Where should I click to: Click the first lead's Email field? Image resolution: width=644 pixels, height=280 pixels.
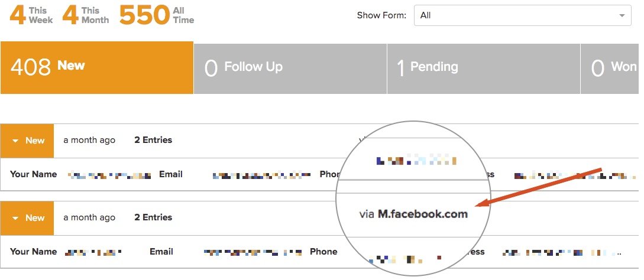[x=171, y=174]
